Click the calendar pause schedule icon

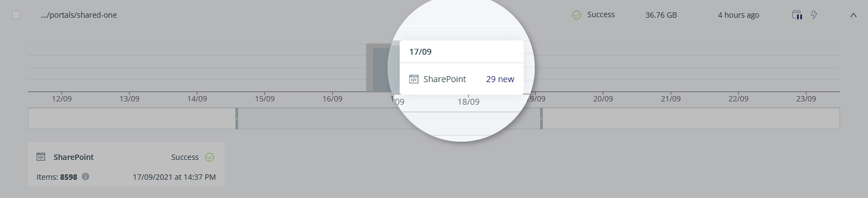[797, 15]
